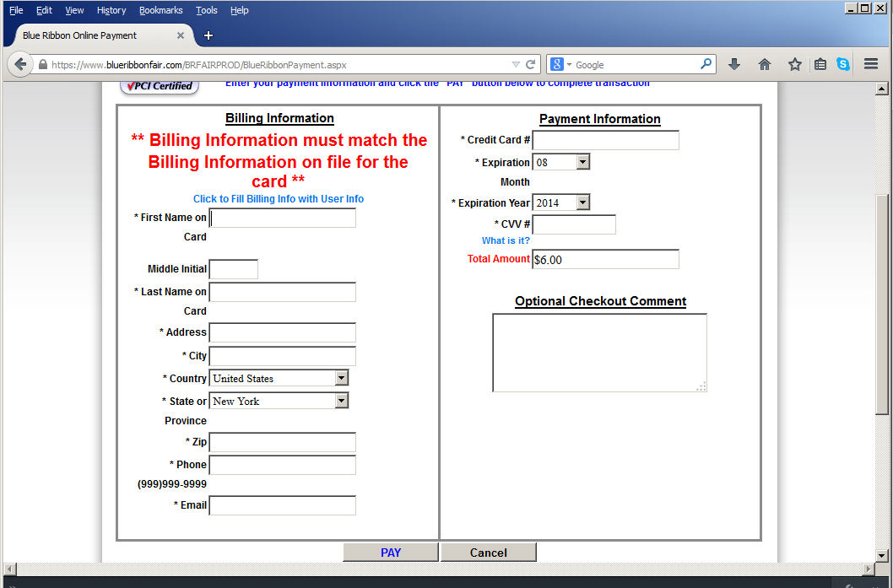Open the State or Province dropdown
The height and width of the screenshot is (588, 893).
click(x=279, y=401)
